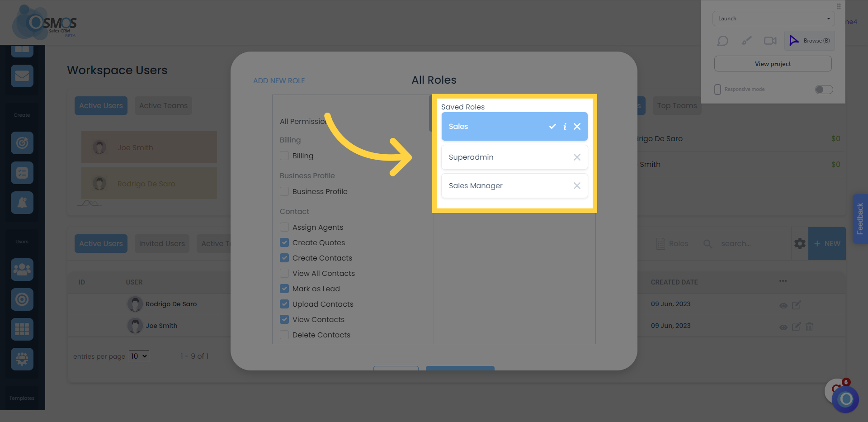Viewport: 868px width, 422px height.
Task: Confirm the Sales role with the checkmark icon
Action: pos(552,127)
